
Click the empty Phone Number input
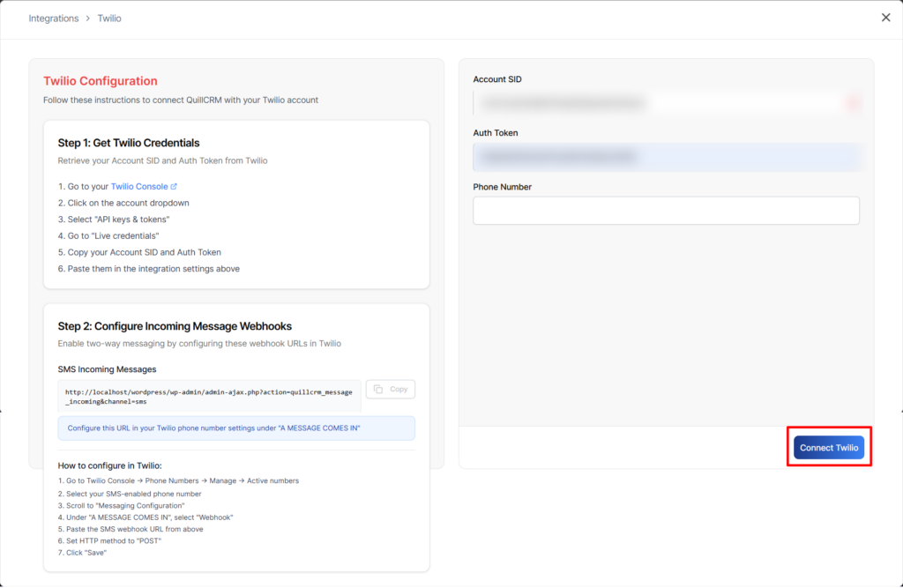tap(666, 211)
